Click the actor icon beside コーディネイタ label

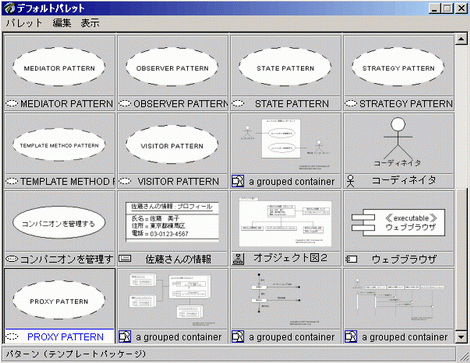pyautogui.click(x=350, y=181)
